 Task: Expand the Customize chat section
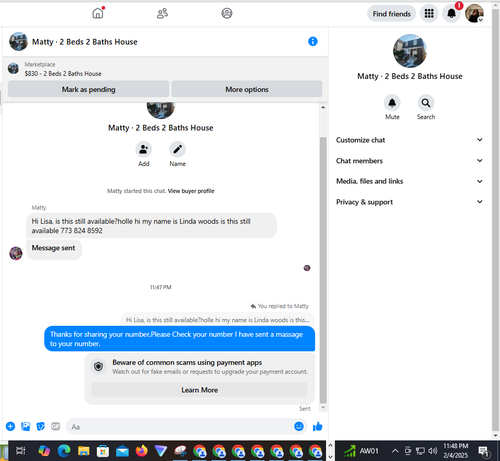click(x=409, y=140)
